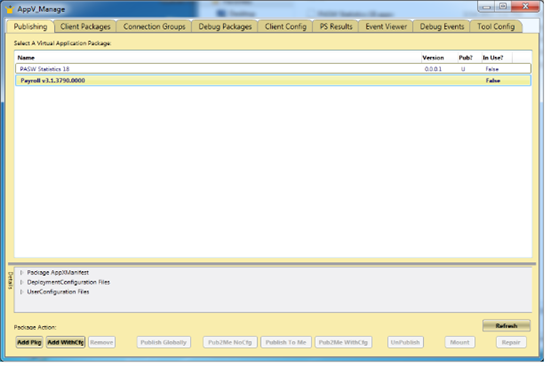Click version 0.0.0.1 cell of PASW Statistics
550x366 pixels.
click(x=433, y=69)
